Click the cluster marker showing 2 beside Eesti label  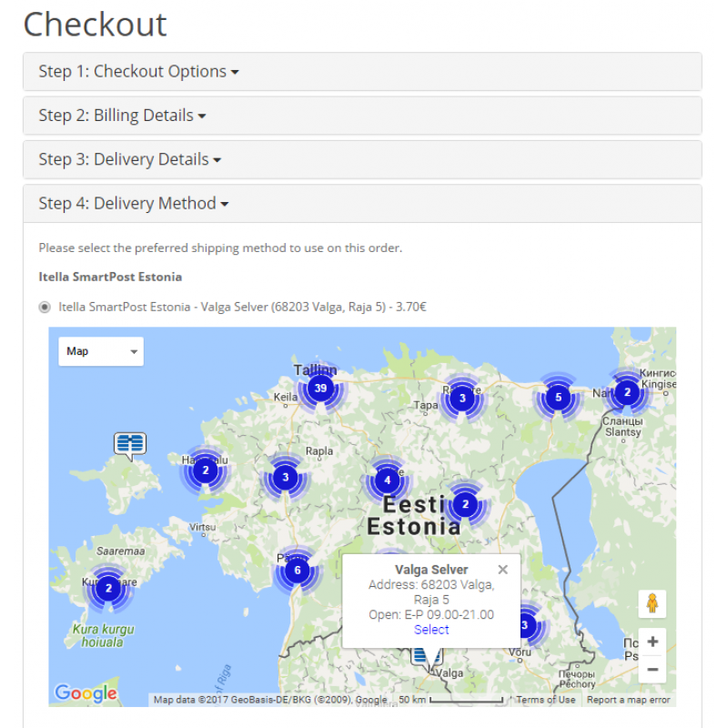465,504
